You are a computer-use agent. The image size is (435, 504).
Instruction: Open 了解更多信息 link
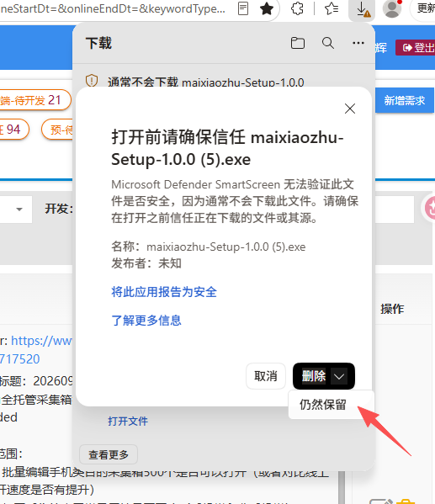pos(146,320)
